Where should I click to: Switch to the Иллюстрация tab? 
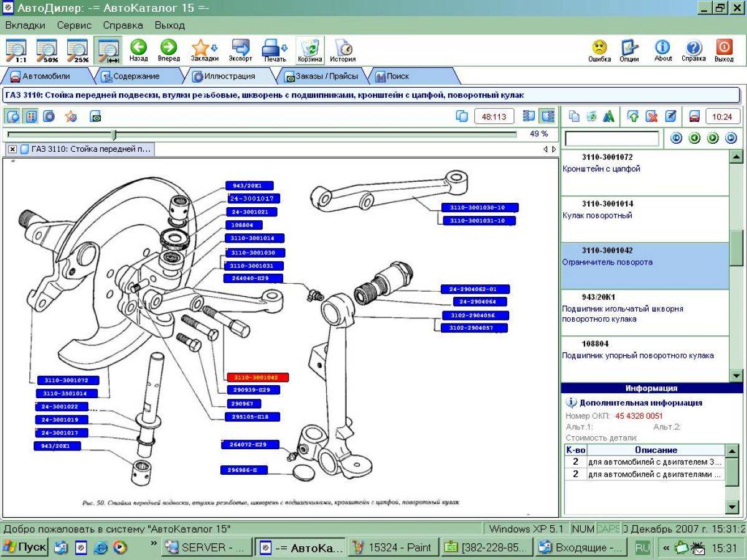point(230,77)
